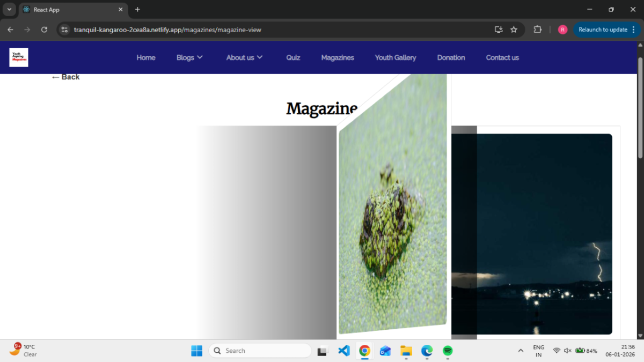This screenshot has width=644, height=362.
Task: Bookmark this page with the star icon
Action: tap(514, 29)
